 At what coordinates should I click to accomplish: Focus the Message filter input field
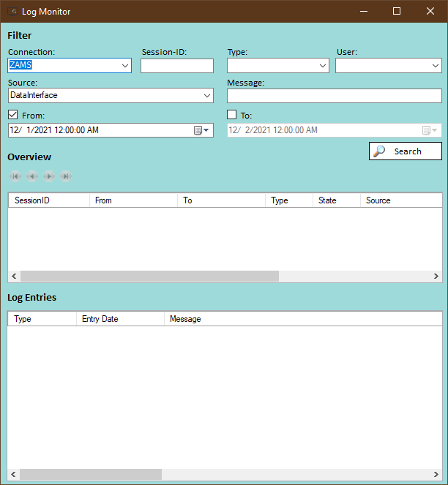(x=334, y=96)
